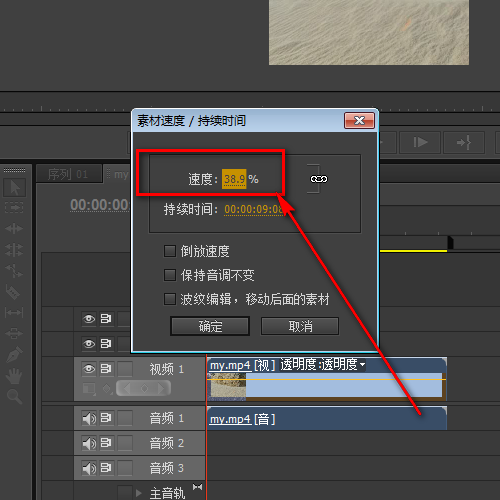Select the Selection arrow tool
The height and width of the screenshot is (500, 500).
pyautogui.click(x=14, y=187)
